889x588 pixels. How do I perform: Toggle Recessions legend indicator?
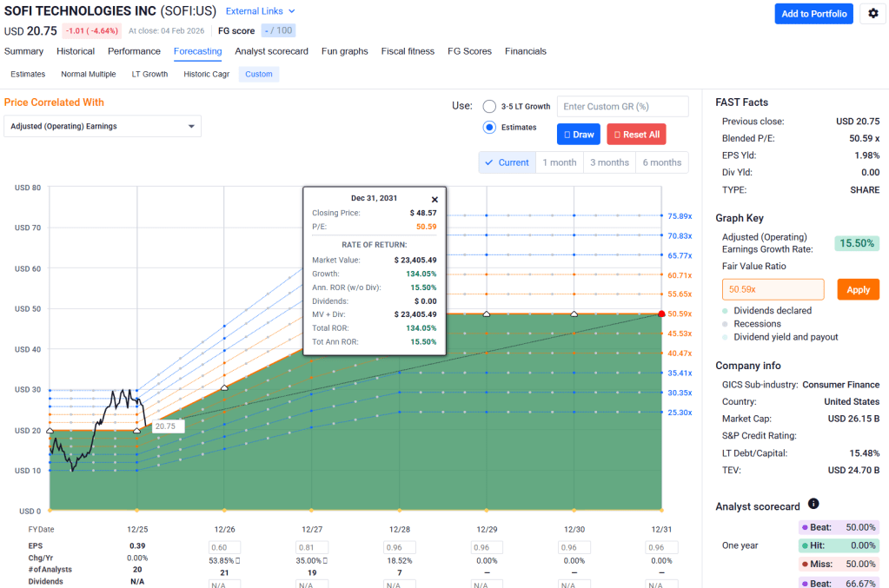coord(726,324)
